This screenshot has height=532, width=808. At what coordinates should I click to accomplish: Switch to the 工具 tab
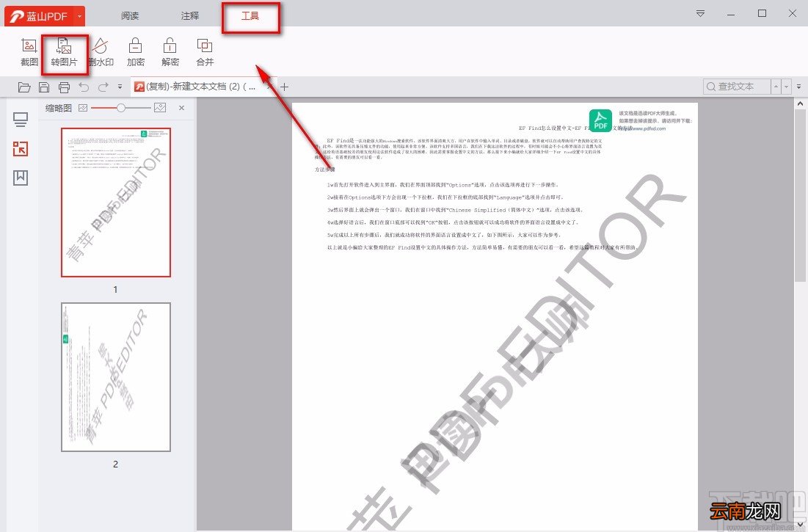tap(250, 16)
